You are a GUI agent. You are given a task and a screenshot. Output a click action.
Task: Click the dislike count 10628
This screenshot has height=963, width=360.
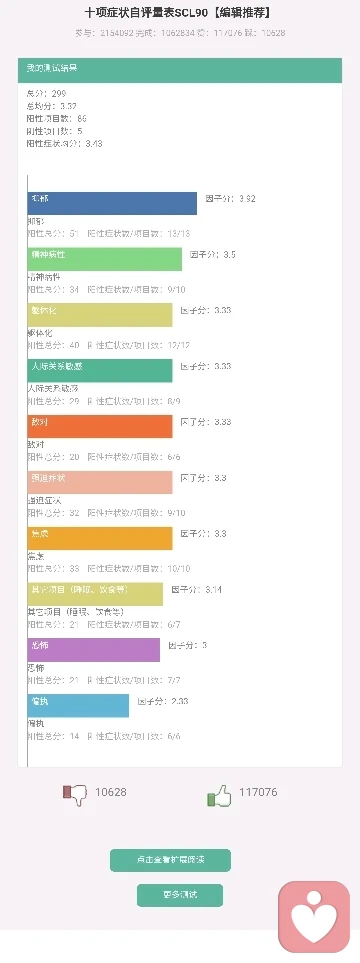pos(111,792)
